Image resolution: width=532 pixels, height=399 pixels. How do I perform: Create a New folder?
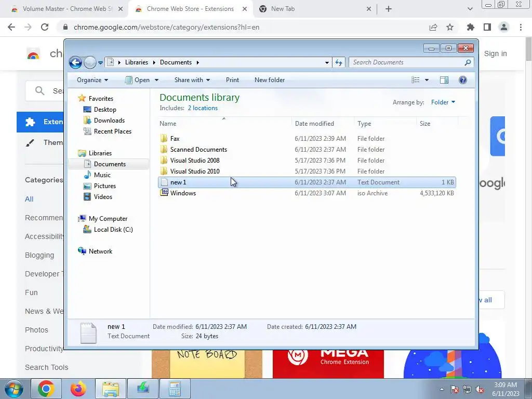coord(270,80)
